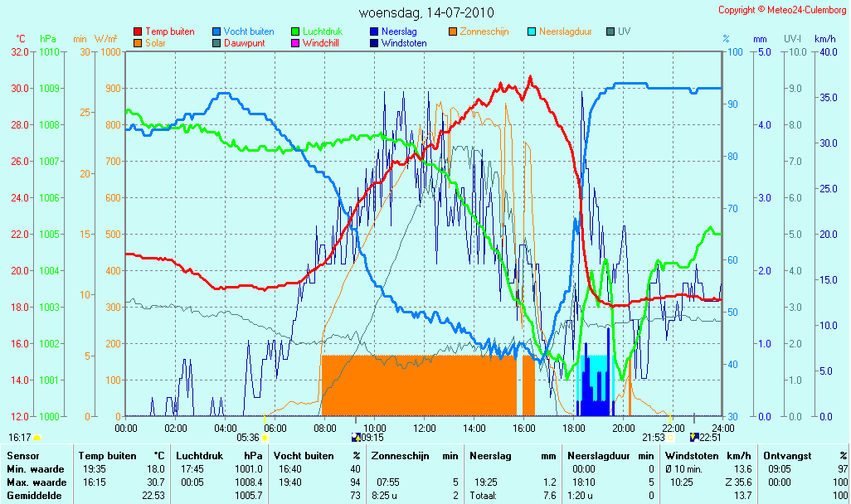Click the Neerslag legend entry

click(x=393, y=32)
